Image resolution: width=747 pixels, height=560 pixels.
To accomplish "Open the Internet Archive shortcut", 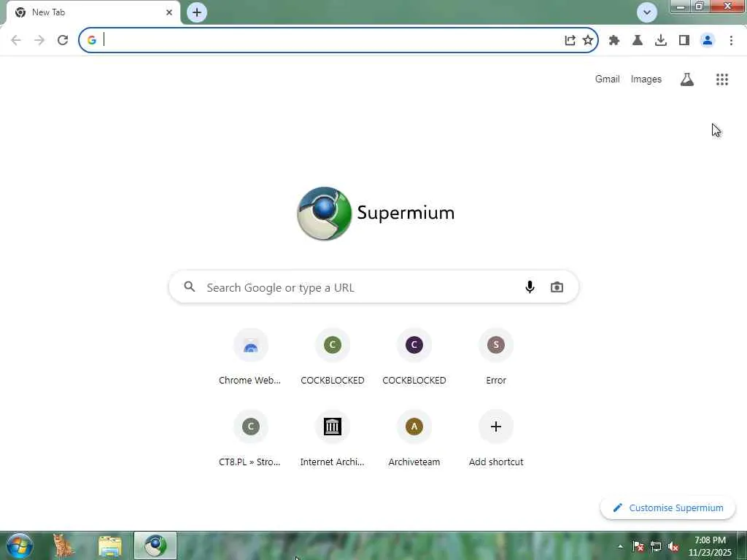I will click(333, 438).
